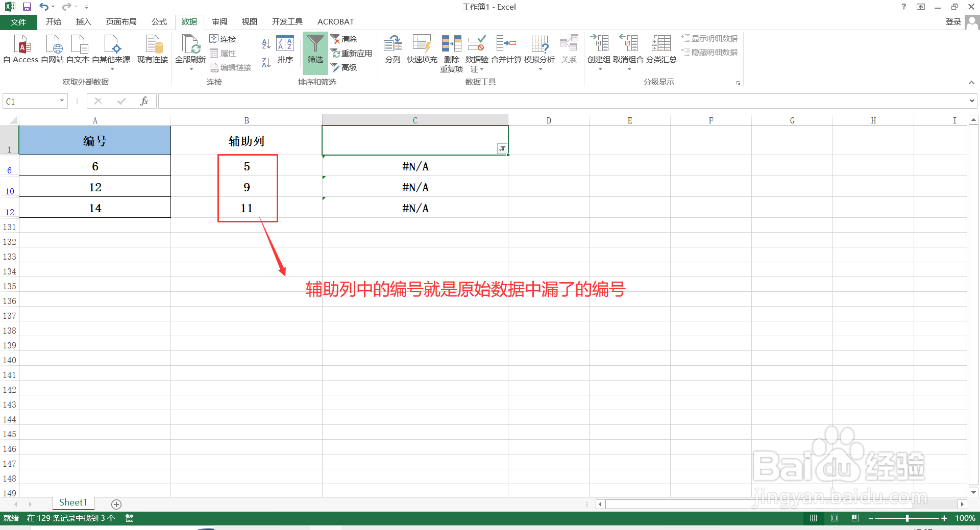Switch to Page Break Preview

click(855, 518)
